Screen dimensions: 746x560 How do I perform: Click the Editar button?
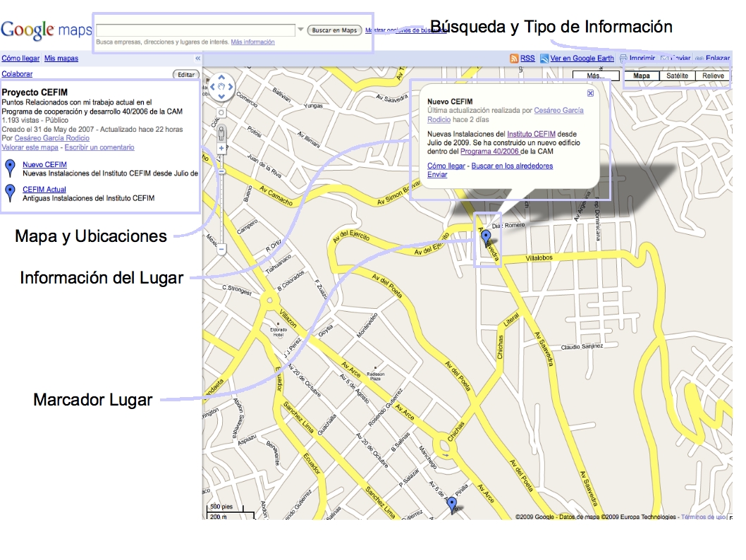(186, 74)
